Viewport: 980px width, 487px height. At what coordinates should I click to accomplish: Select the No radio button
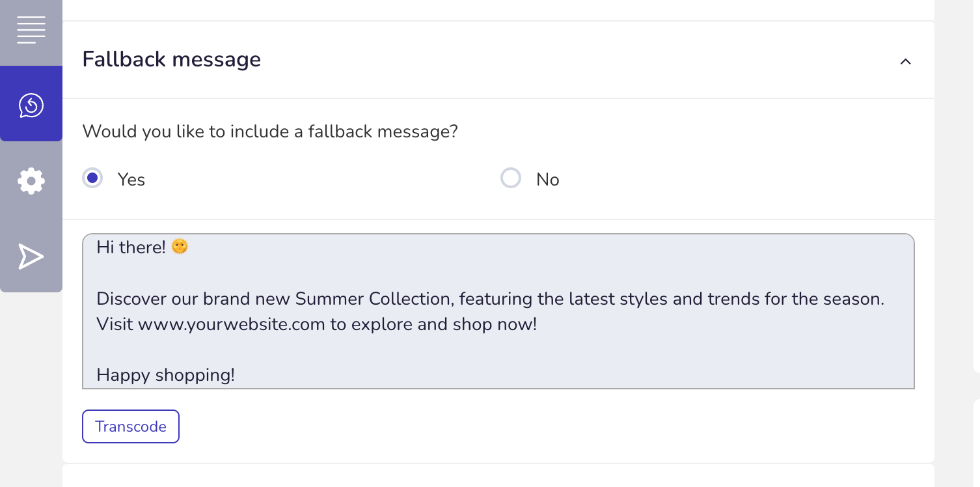coord(511,178)
